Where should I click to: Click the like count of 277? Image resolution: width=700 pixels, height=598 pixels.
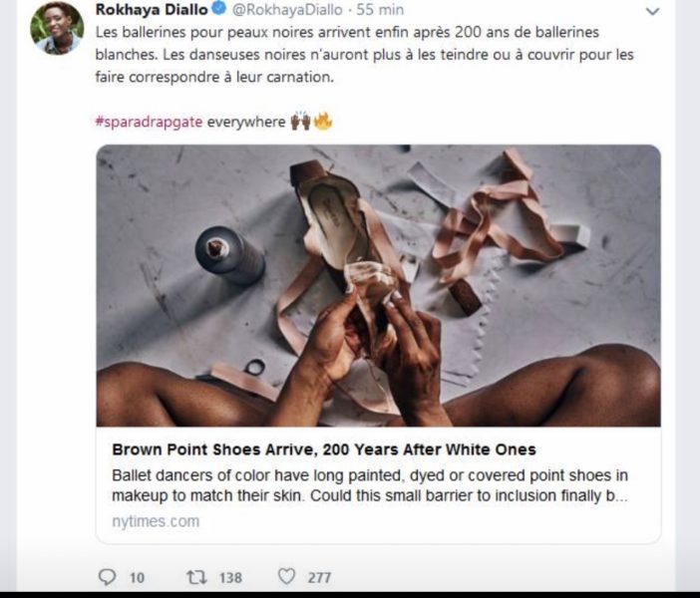point(319,577)
